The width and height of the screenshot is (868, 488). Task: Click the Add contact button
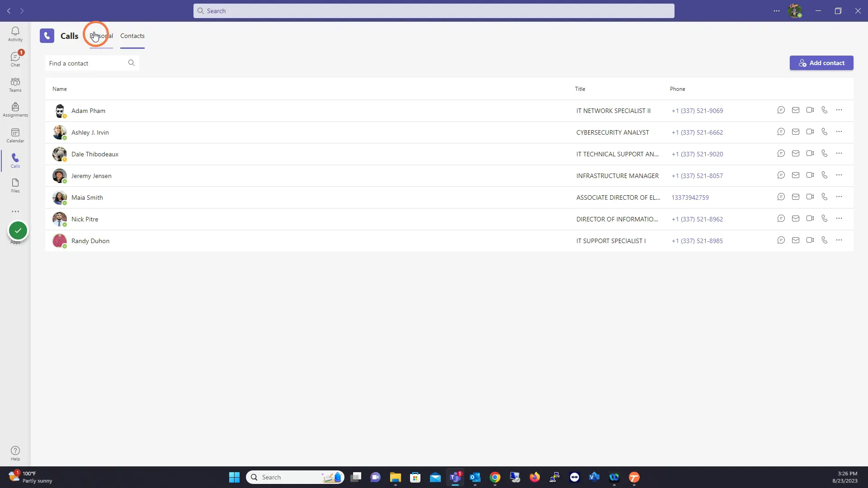821,63
